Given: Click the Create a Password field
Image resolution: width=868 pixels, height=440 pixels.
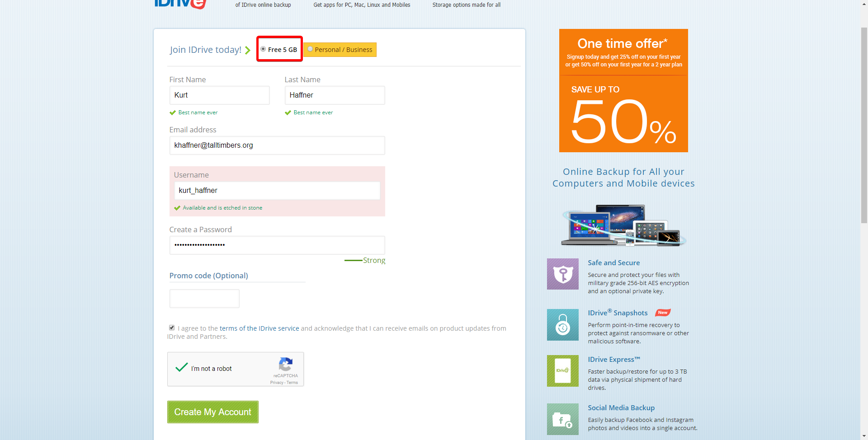Looking at the screenshot, I should 277,245.
